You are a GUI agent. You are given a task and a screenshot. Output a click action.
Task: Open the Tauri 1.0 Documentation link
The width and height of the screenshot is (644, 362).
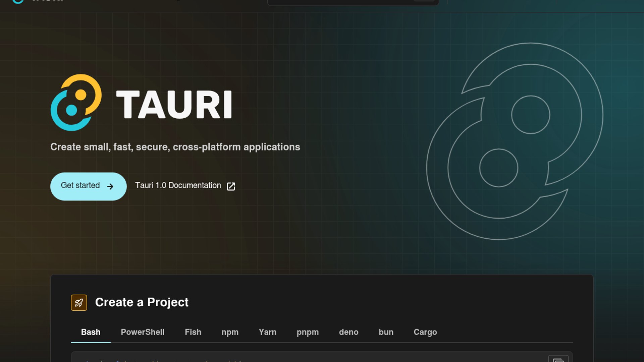point(185,186)
